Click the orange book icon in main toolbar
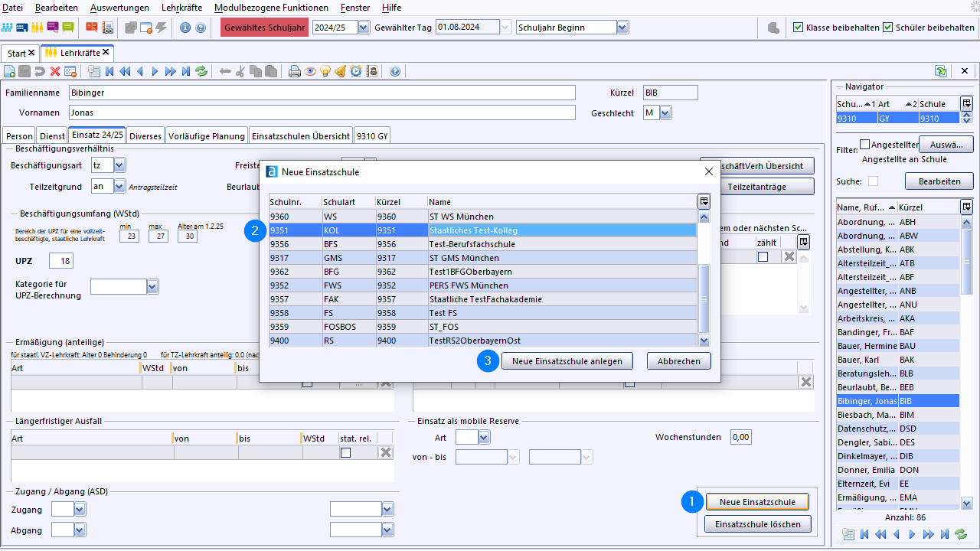This screenshot has width=980, height=551. (x=92, y=28)
